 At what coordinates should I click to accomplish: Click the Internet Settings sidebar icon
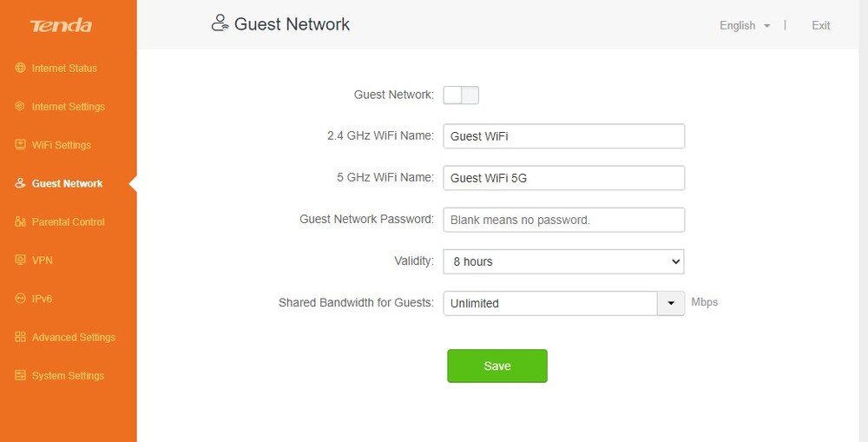[21, 106]
